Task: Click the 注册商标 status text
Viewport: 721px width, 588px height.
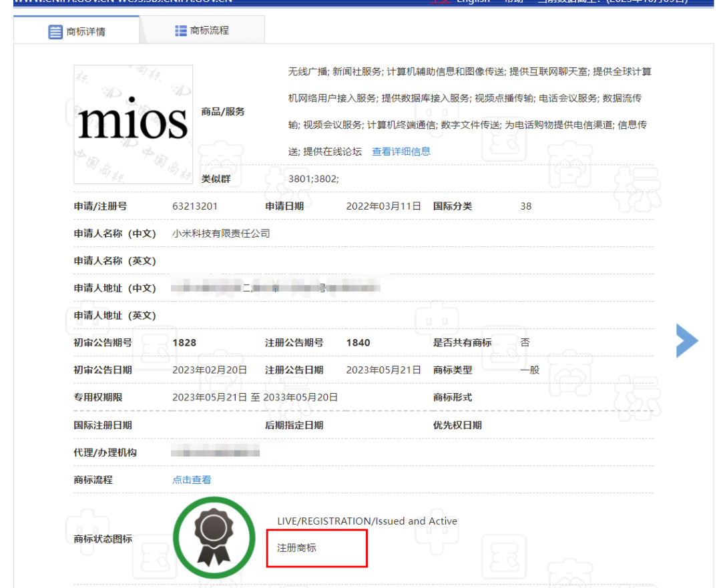Action: point(296,548)
